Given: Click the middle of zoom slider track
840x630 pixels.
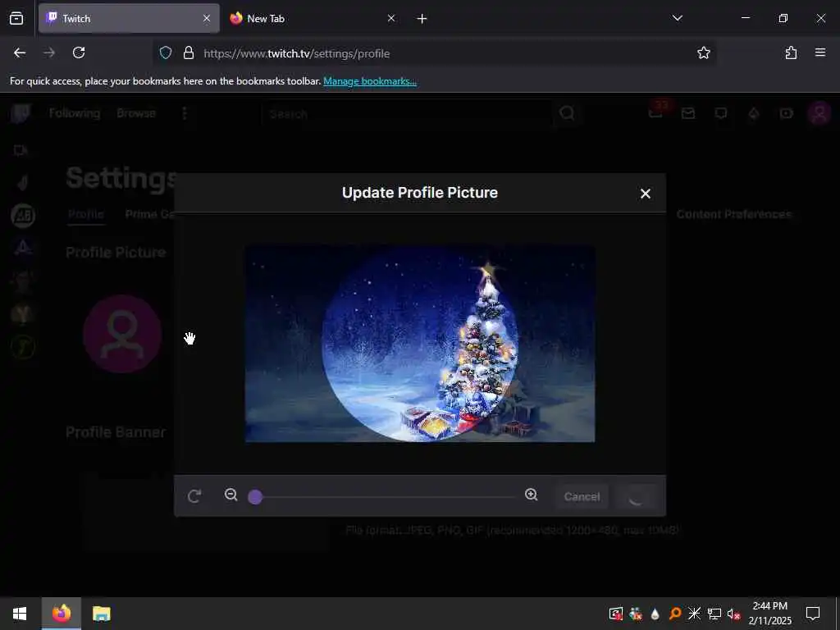Looking at the screenshot, I should click(386, 497).
